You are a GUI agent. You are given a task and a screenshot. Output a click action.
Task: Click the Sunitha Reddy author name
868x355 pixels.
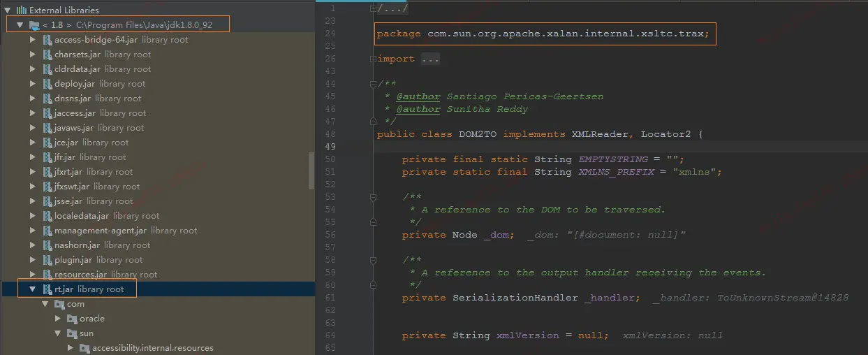(487, 109)
